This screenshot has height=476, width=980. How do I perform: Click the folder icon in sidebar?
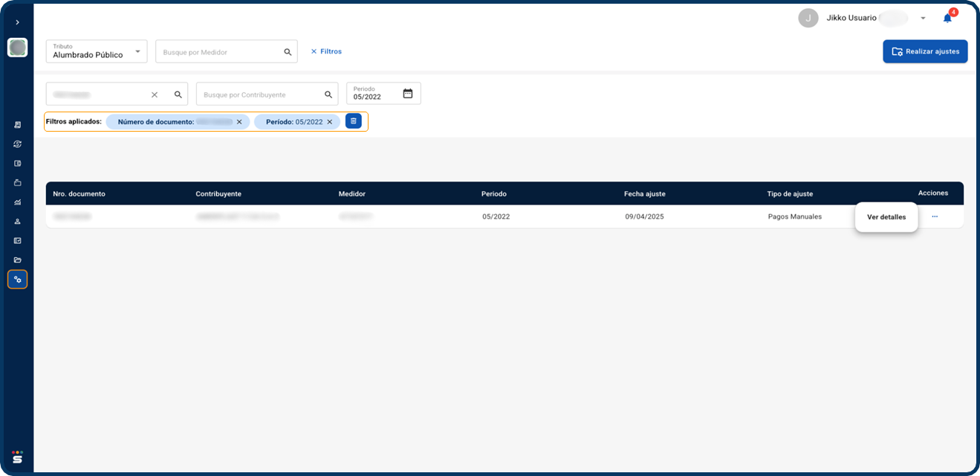18,260
